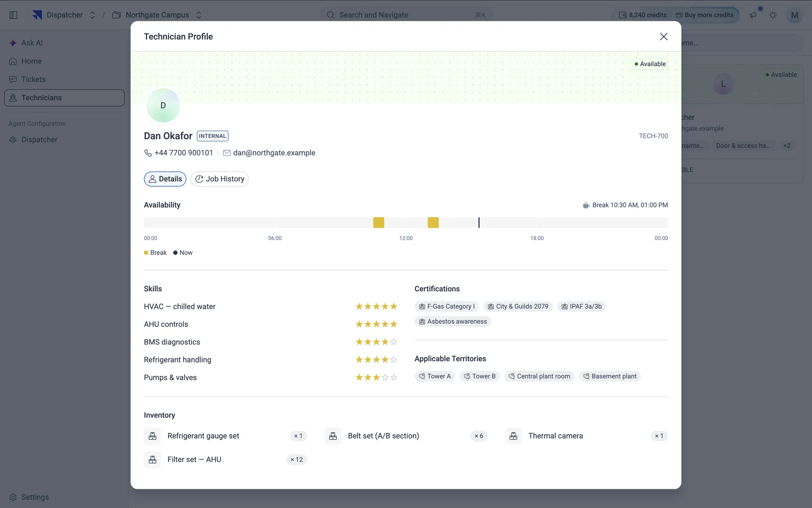Open the announcements megaphone icon
812x508 pixels.
pos(753,15)
